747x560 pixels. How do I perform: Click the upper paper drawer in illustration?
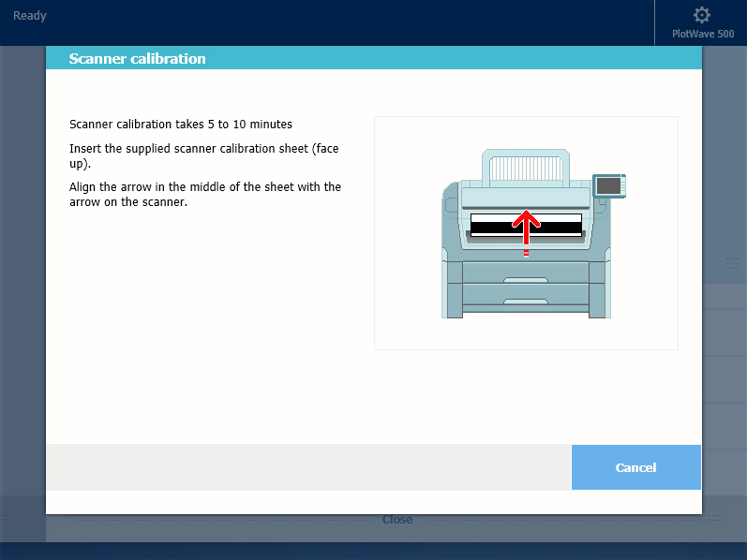(526, 273)
